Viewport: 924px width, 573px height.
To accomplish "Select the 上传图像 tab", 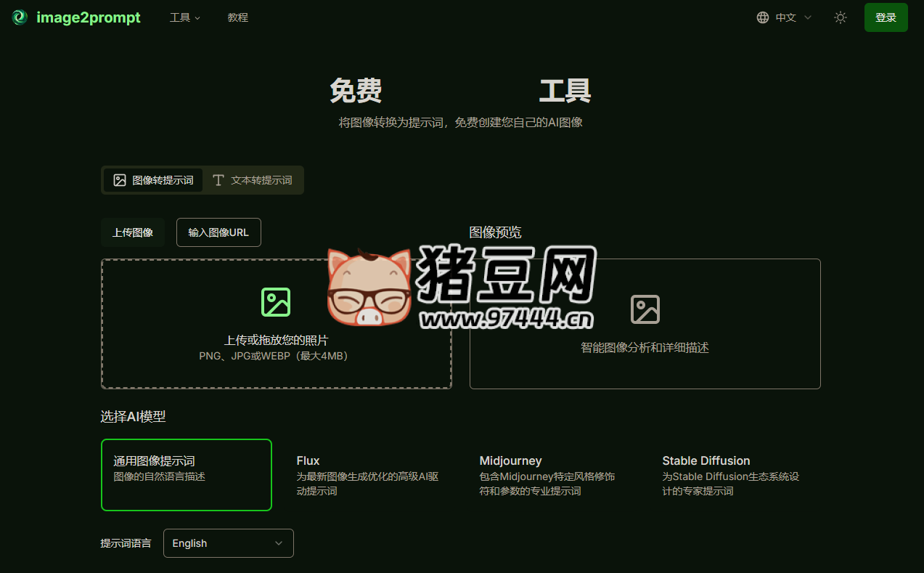I will tap(133, 232).
